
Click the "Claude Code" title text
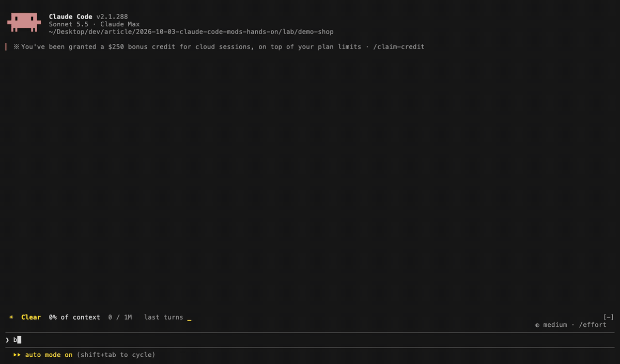pyautogui.click(x=71, y=17)
